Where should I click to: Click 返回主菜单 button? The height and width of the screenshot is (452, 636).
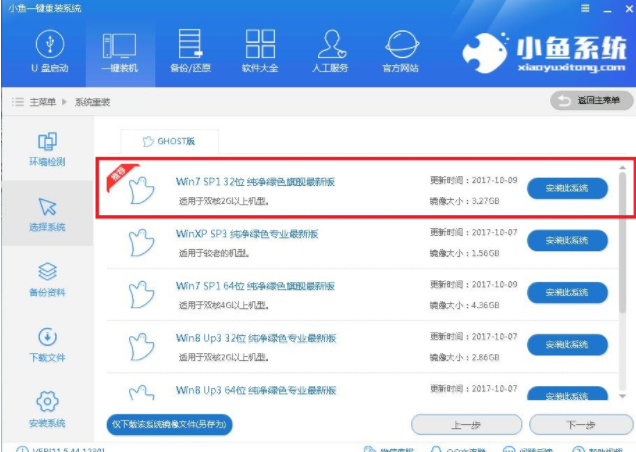tap(591, 100)
